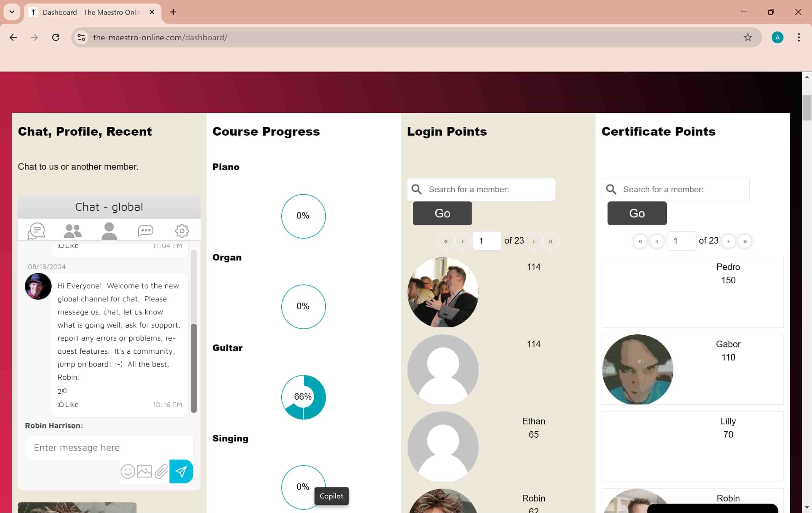Click the Guitar 66% progress circle
Screen dimensions: 812x513
303,397
